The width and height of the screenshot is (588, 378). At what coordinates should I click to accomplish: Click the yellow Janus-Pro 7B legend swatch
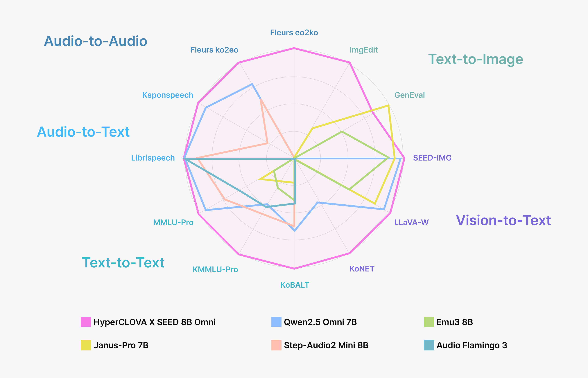pos(86,345)
